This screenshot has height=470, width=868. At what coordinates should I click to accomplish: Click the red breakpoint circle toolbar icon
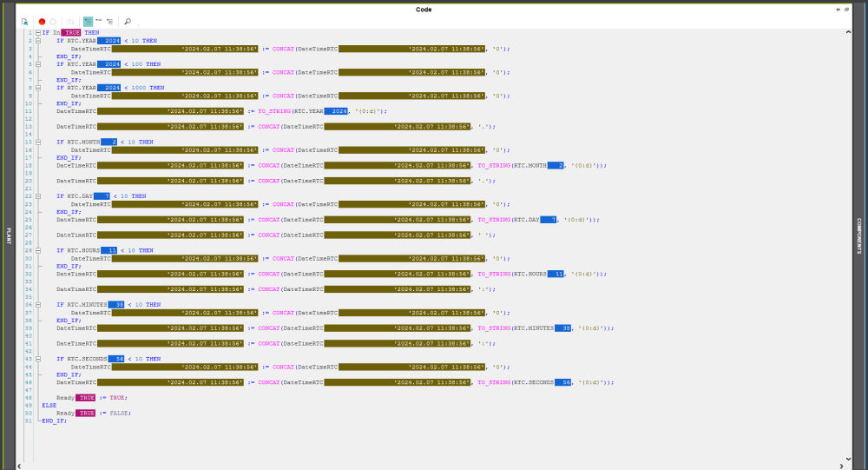(42, 21)
